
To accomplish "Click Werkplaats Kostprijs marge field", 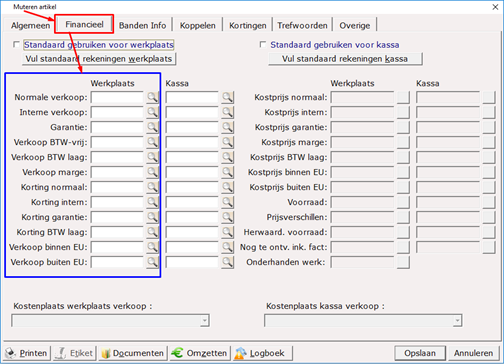I will [362, 142].
